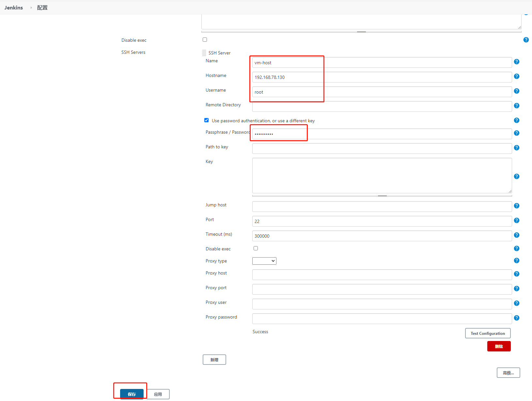This screenshot has height=401, width=532.
Task: Click 新增 to add SSH server
Action: (x=214, y=360)
